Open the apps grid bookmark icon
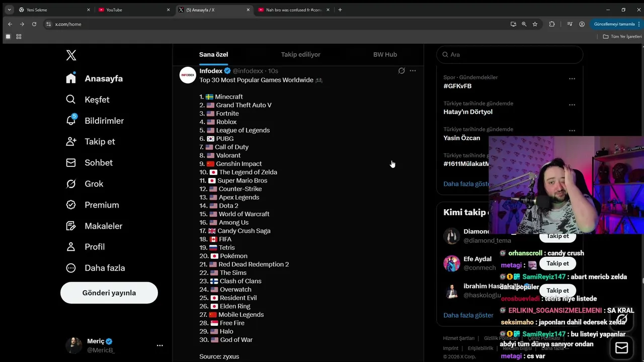644x362 pixels. (19, 37)
